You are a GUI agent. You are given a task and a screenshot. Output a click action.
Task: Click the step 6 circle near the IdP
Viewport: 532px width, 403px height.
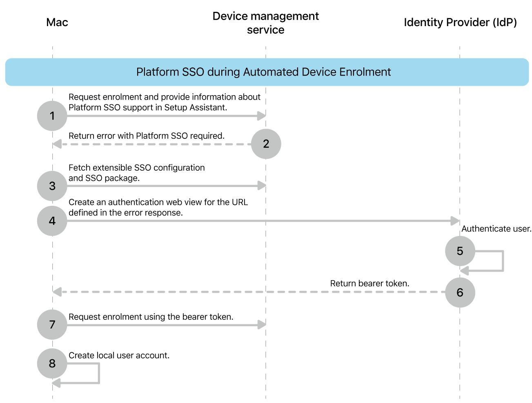(460, 292)
